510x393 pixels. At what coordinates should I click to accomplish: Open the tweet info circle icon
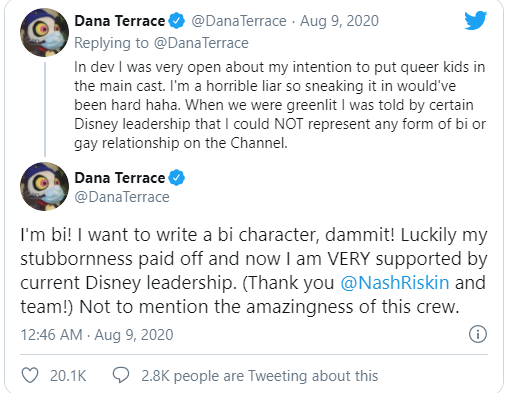pyautogui.click(x=478, y=334)
